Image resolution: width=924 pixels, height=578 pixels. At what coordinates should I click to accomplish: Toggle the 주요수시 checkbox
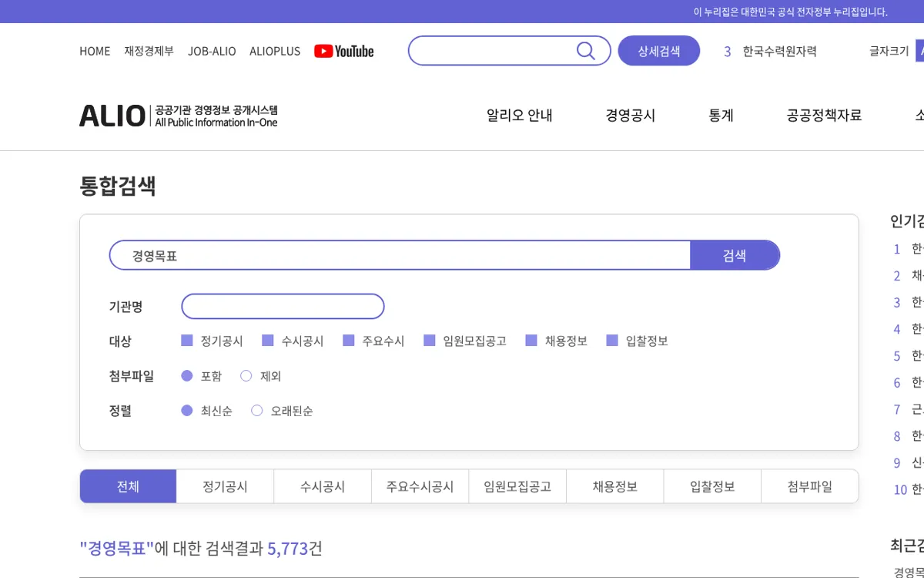pos(348,341)
